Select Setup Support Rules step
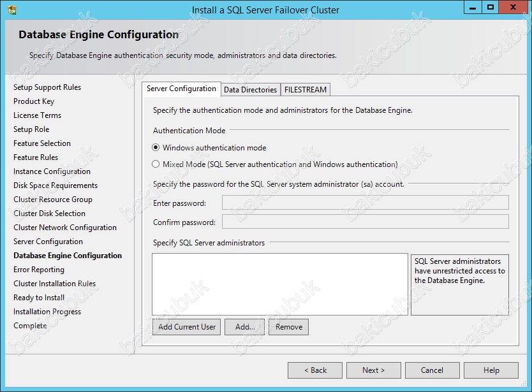The width and height of the screenshot is (532, 392). coord(47,87)
